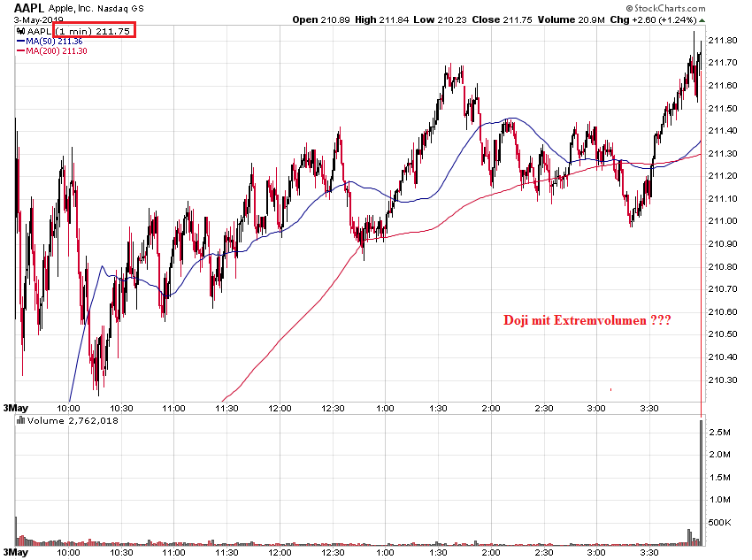Click the 210.80 price axis label
Viewport: 752px width, 560px height.
(x=722, y=266)
